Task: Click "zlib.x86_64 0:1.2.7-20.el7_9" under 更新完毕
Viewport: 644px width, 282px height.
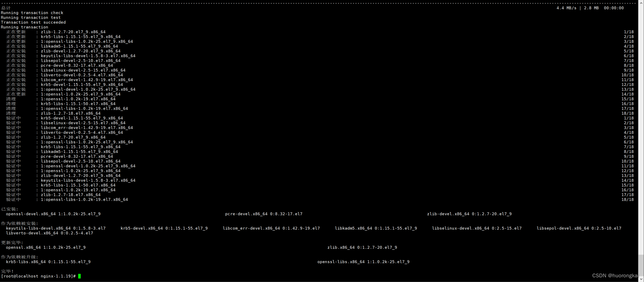Action: point(362,247)
